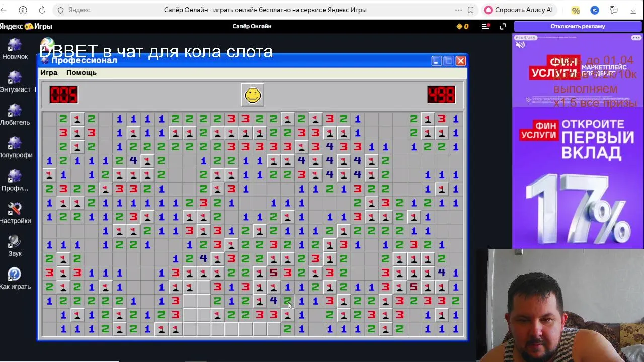Click the Яндекс address field
Image resolution: width=644 pixels, height=362 pixels.
click(x=79, y=10)
